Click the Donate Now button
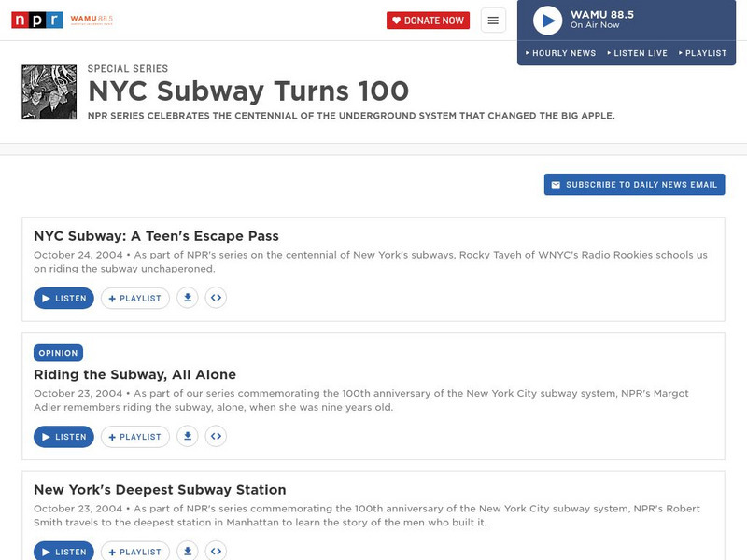The width and height of the screenshot is (747, 560). click(x=428, y=19)
